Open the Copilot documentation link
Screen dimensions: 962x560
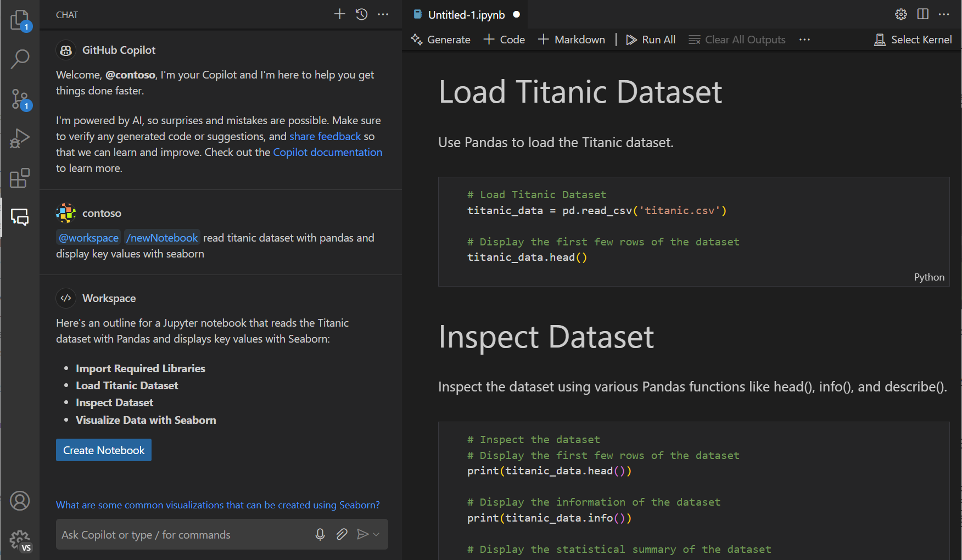328,152
